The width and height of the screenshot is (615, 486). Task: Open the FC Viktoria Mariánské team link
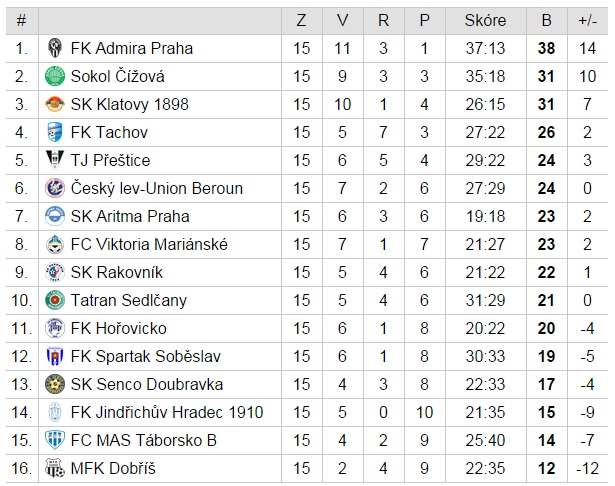pos(149,244)
